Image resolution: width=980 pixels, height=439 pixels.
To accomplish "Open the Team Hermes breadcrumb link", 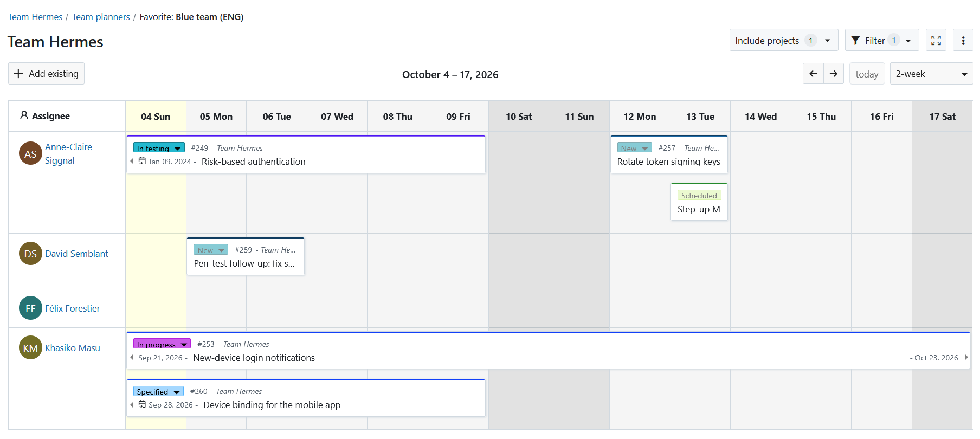I will pyautogui.click(x=35, y=17).
